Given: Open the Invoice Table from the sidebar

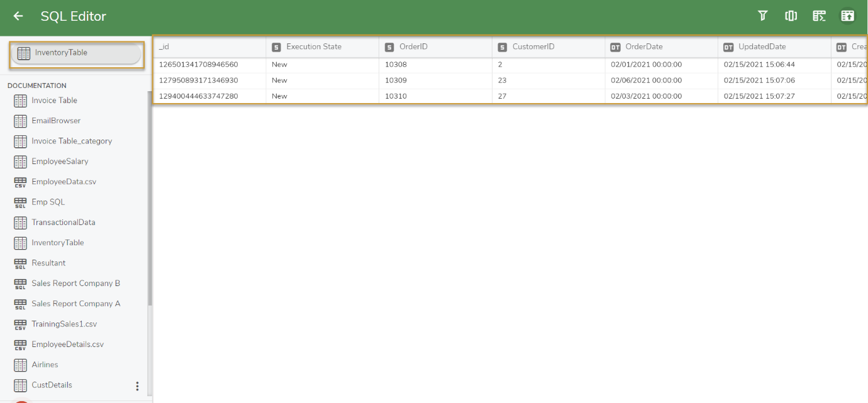Looking at the screenshot, I should click(54, 100).
